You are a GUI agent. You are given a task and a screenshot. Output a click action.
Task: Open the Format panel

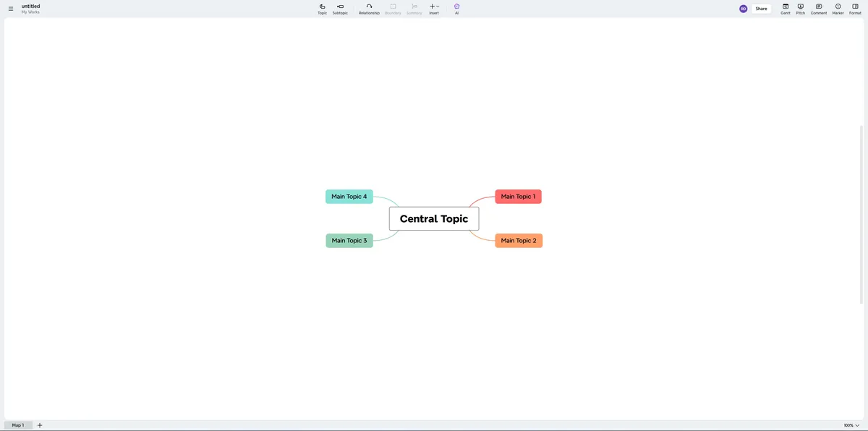[855, 9]
